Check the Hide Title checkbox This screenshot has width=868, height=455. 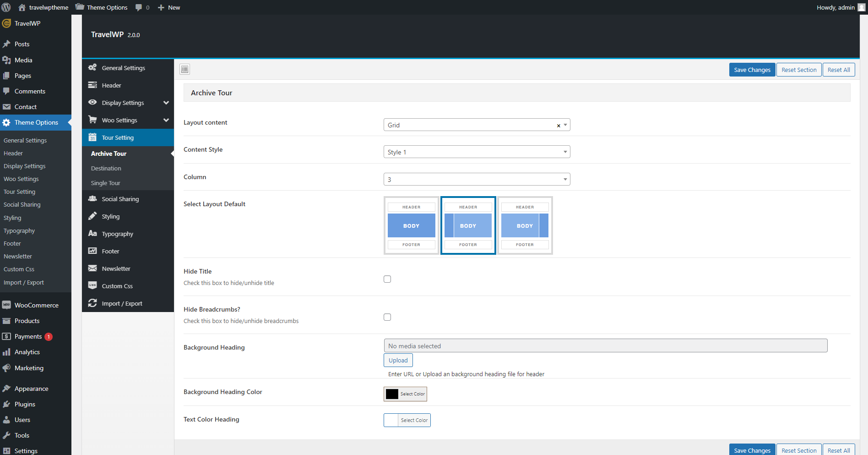387,279
